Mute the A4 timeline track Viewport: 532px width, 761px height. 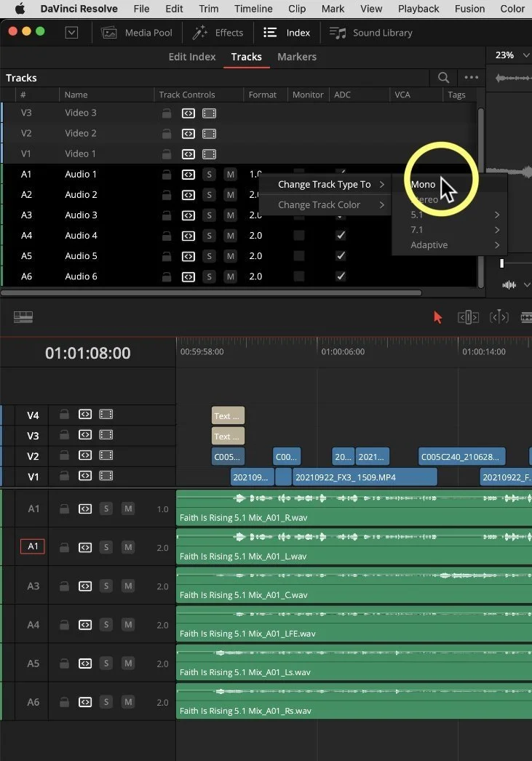pos(127,625)
